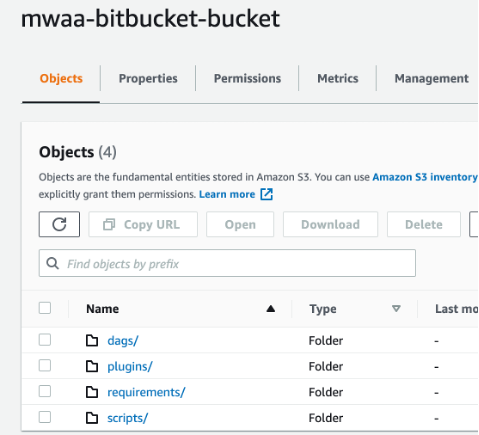Select the dags/ row checkbox
Image resolution: width=479 pixels, height=435 pixels.
[45, 340]
